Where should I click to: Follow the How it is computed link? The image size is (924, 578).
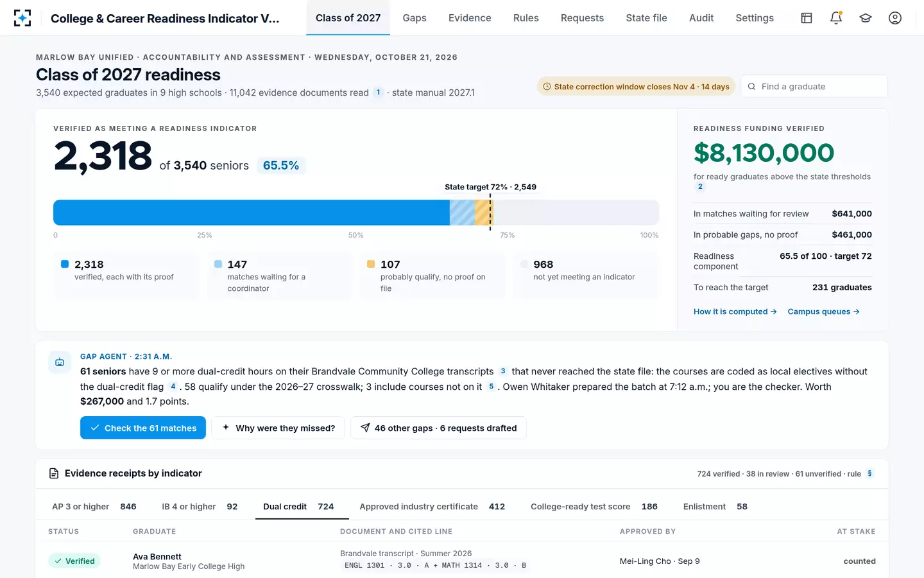[x=735, y=311]
